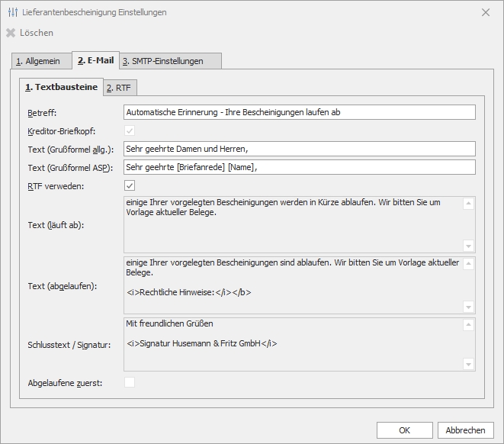Close the Lieferantenbescheinigung Einstellungen dialog
504x444 pixels.
[486, 12]
